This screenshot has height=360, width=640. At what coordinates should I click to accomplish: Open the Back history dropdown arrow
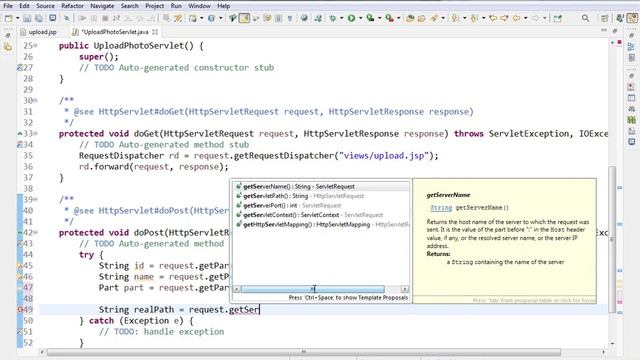click(x=526, y=18)
